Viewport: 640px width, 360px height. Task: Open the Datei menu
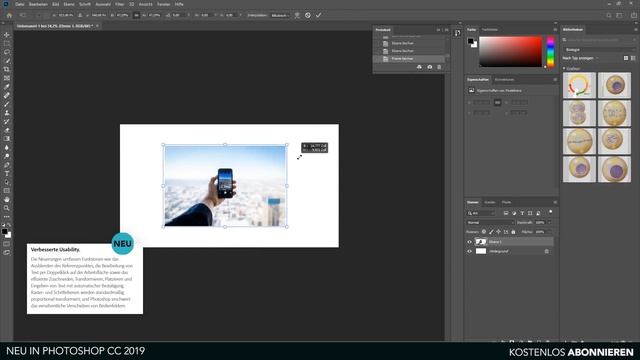coord(20,4)
